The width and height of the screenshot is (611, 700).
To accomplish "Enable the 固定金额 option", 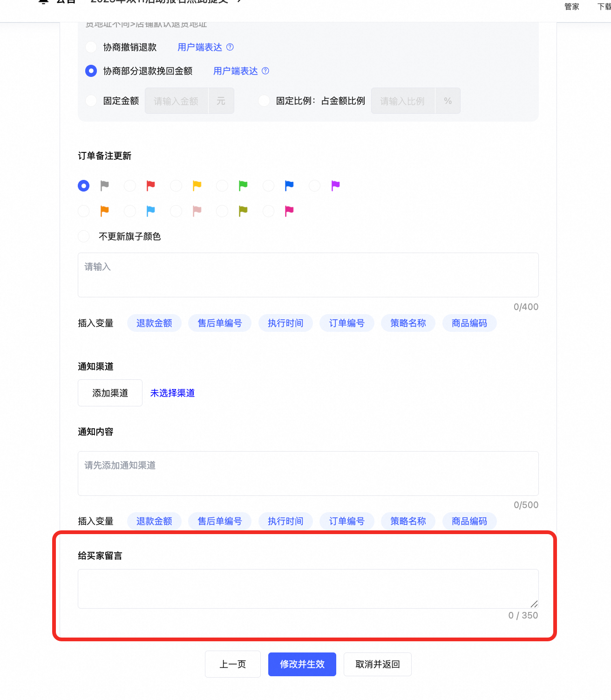I will pos(91,101).
